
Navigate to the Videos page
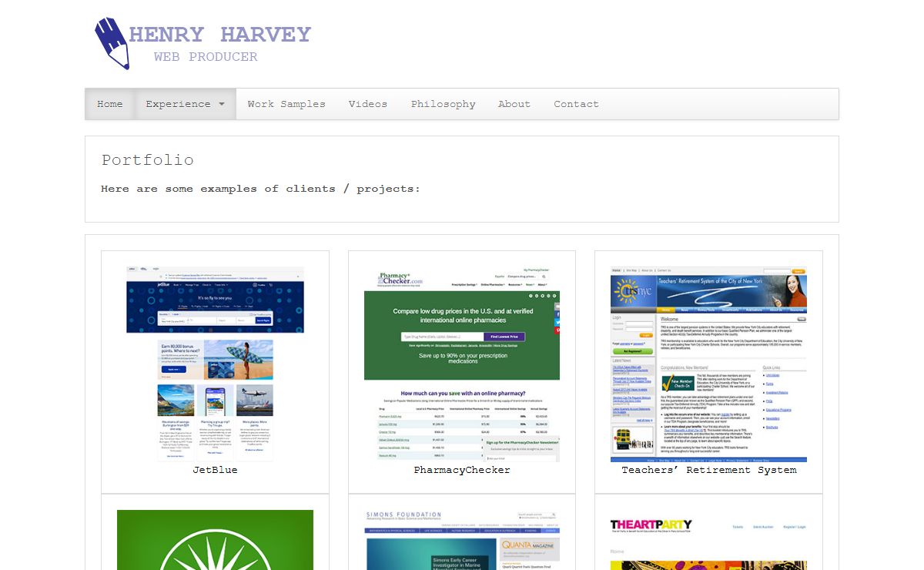(368, 104)
